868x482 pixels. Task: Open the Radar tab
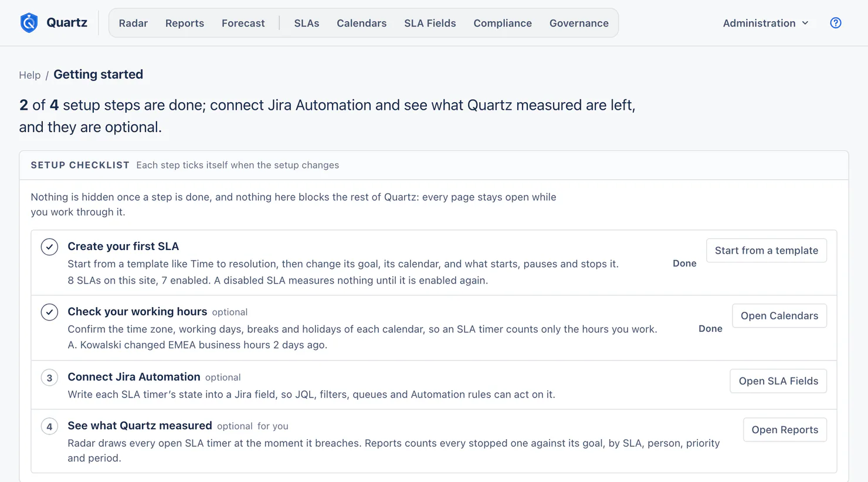pos(133,23)
